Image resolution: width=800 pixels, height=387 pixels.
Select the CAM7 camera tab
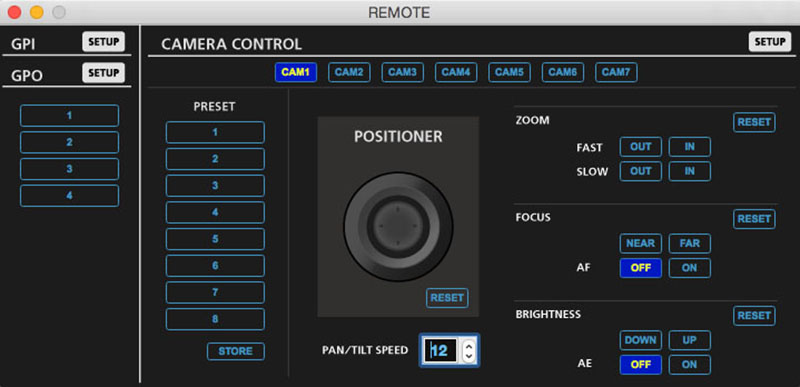[616, 72]
